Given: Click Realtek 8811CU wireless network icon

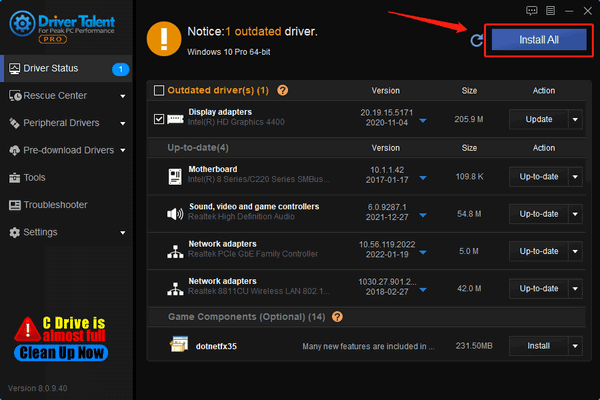Looking at the screenshot, I should pos(175,289).
